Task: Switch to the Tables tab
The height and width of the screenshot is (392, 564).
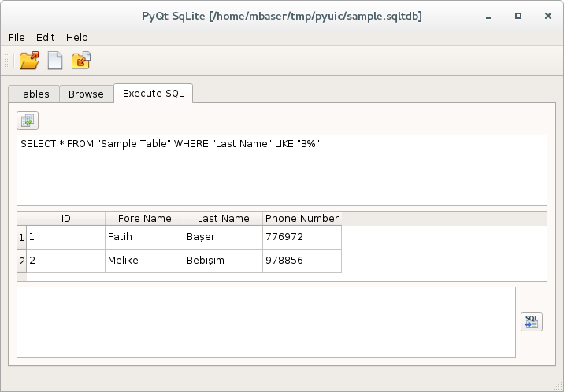Action: click(x=33, y=94)
